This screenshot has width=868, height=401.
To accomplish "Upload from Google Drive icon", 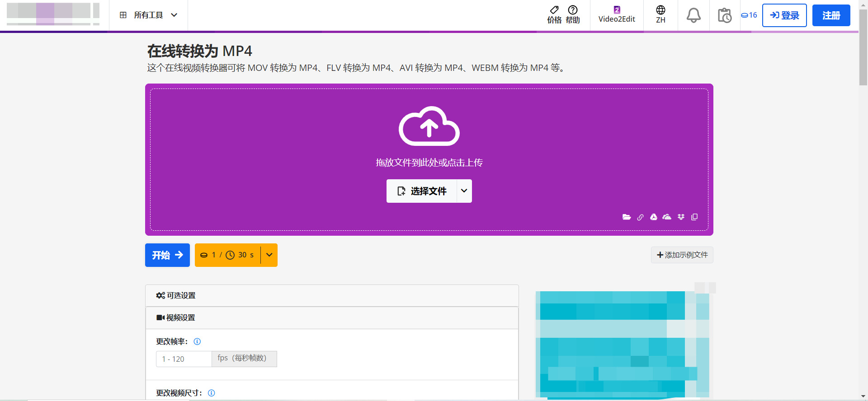I will (x=654, y=217).
